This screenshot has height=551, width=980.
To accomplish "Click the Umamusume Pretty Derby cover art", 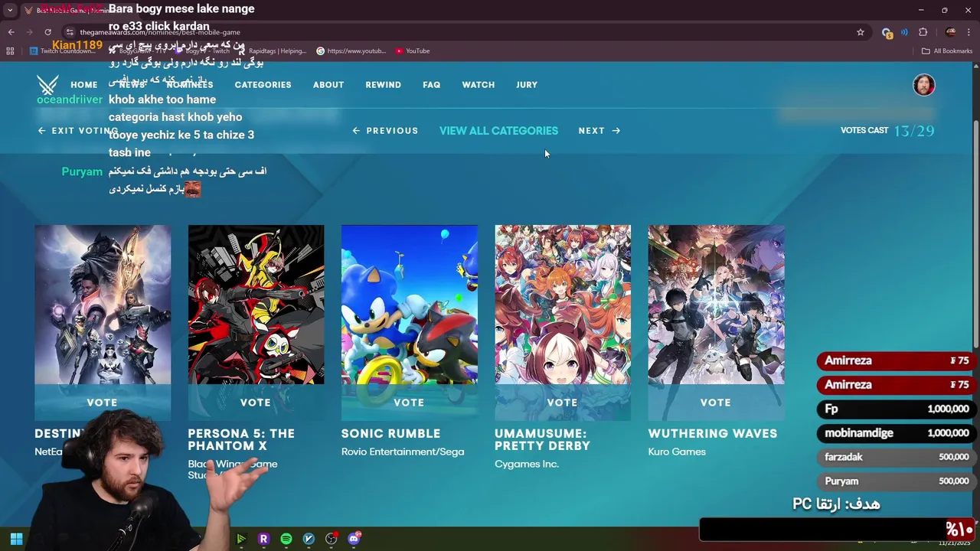I will 563,305.
